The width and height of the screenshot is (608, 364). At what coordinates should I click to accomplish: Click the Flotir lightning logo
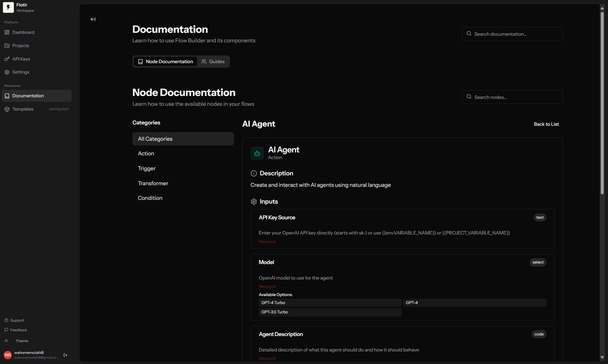click(8, 7)
